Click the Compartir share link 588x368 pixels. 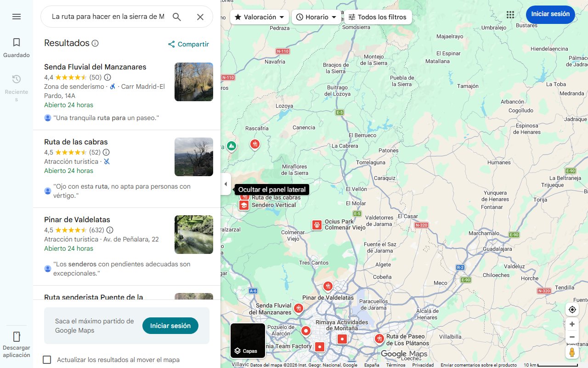pyautogui.click(x=188, y=44)
